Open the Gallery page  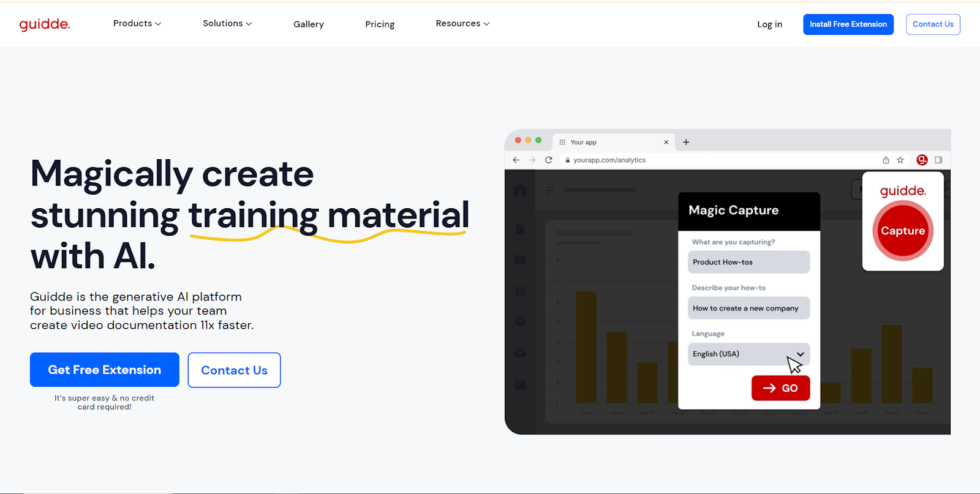pos(309,24)
